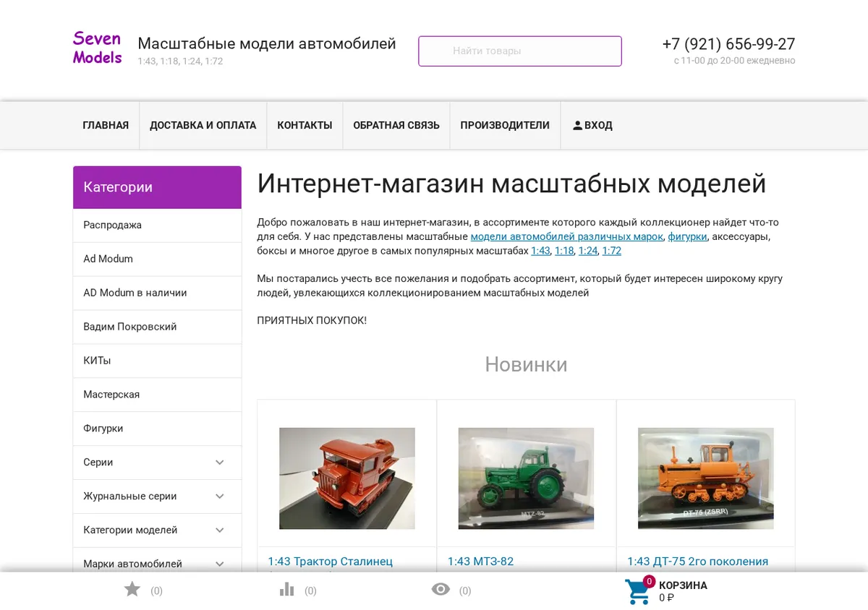Image resolution: width=868 pixels, height=610 pixels.
Task: Expand the Журнальные серии chevron
Action: click(220, 497)
